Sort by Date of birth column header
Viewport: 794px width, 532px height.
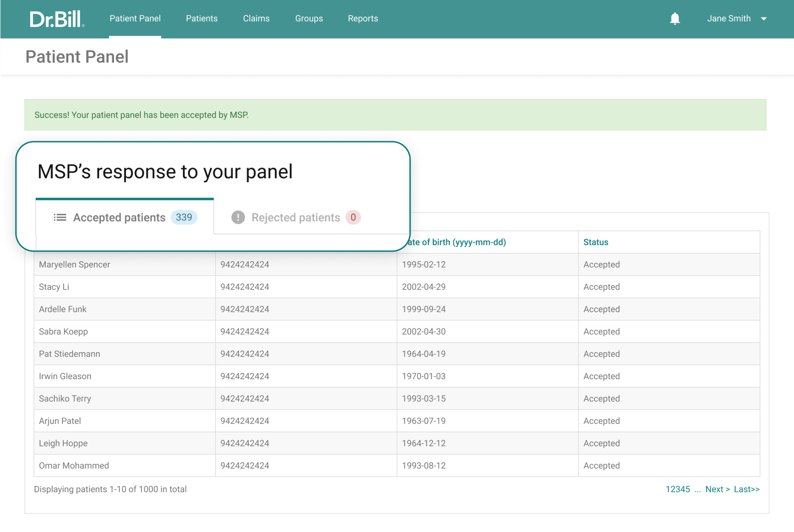pos(457,242)
